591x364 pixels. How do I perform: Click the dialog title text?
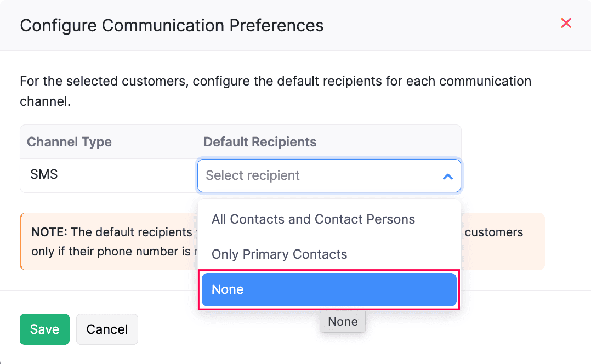pyautogui.click(x=172, y=25)
